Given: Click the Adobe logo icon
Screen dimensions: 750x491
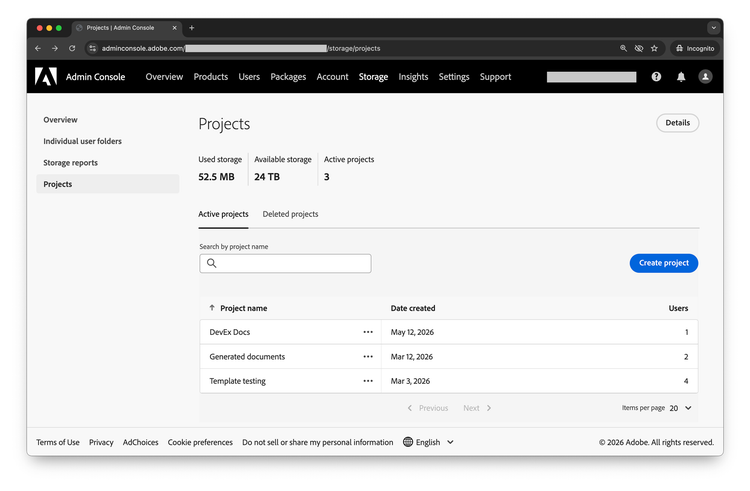Looking at the screenshot, I should tap(46, 76).
